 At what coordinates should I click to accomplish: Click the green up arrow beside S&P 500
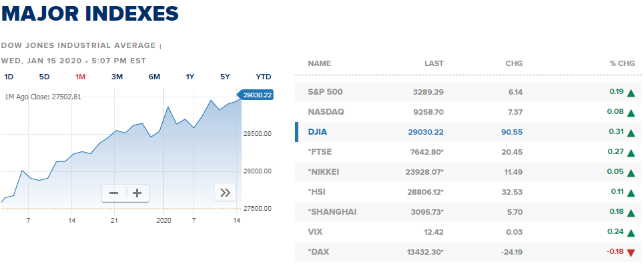coord(631,93)
